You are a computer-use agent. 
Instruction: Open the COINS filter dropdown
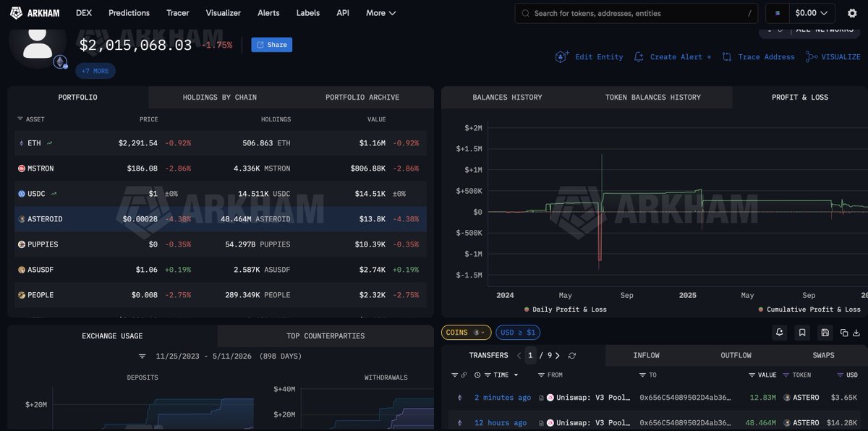467,333
